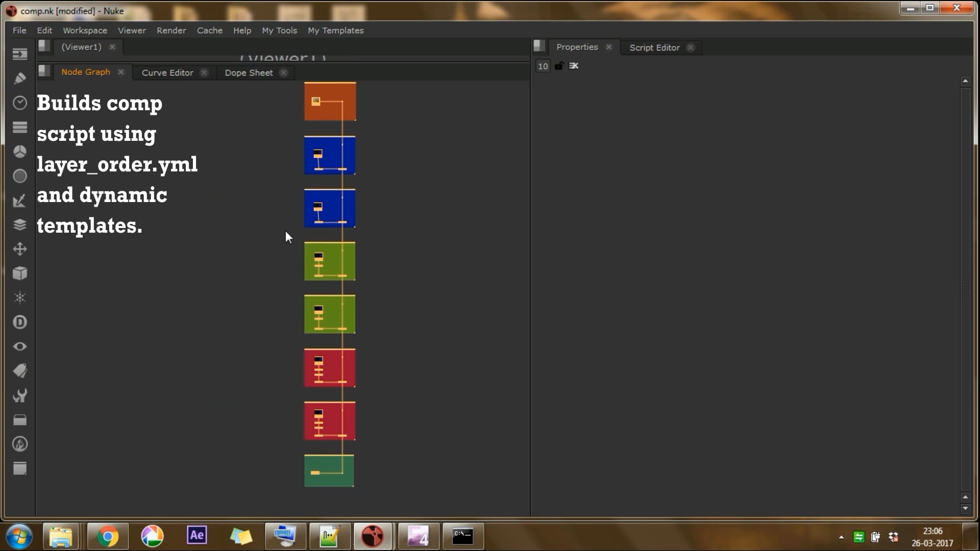Screen dimensions: 980x551
Task: Open the Time nodes menu (clock icon)
Action: [19, 103]
